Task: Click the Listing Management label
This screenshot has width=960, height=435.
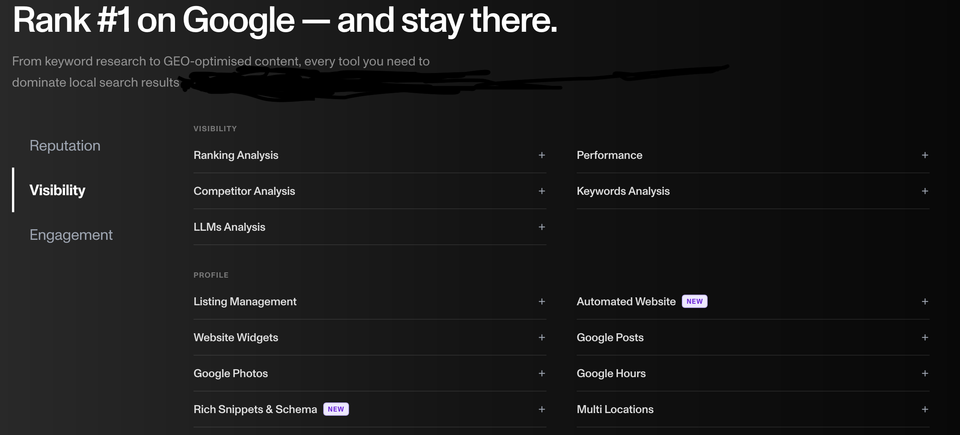Action: pyautogui.click(x=245, y=301)
